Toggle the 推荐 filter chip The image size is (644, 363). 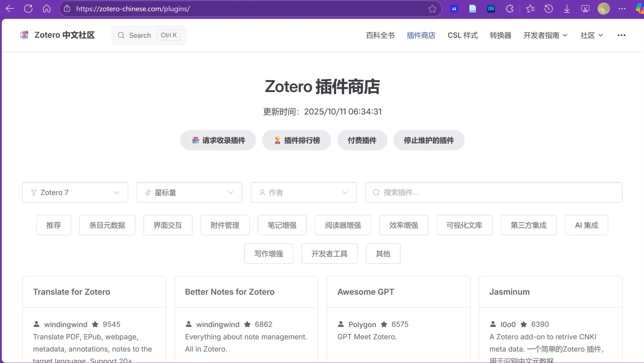[x=53, y=225]
